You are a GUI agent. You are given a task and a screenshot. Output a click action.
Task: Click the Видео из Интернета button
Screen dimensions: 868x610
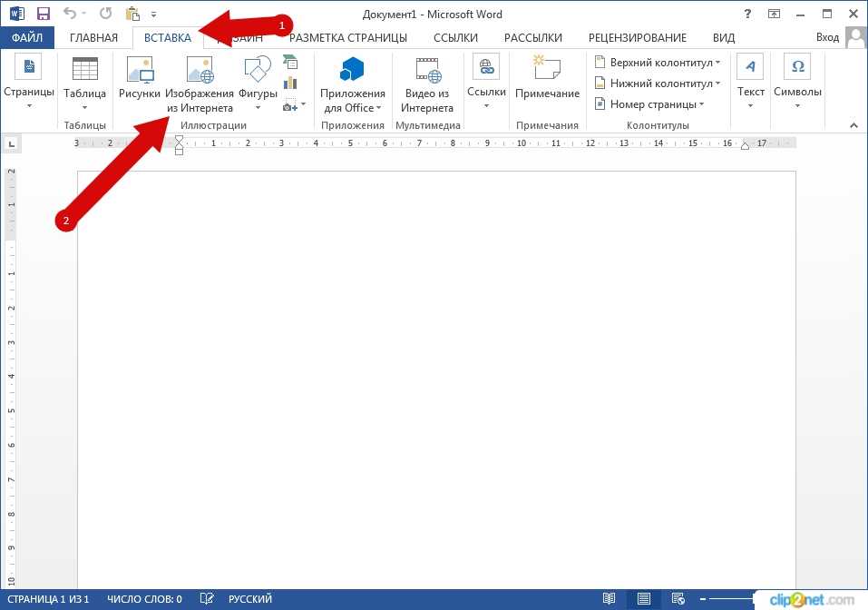click(427, 84)
